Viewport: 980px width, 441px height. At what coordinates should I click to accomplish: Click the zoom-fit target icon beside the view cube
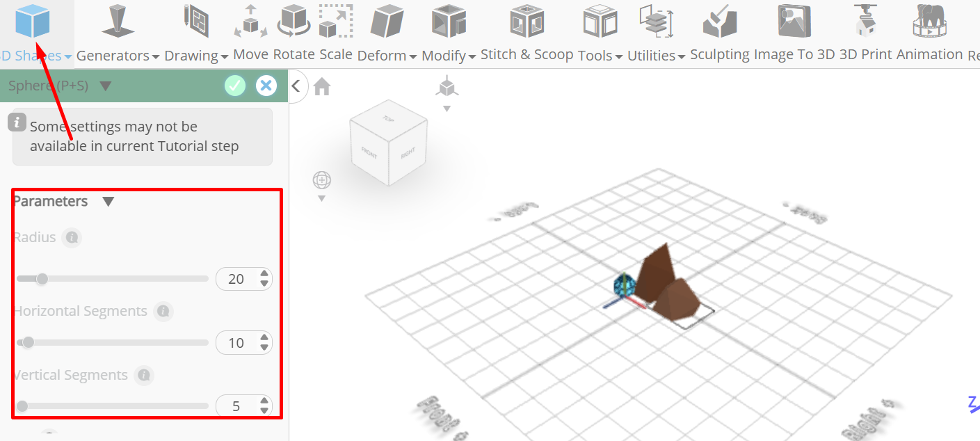pos(322,180)
